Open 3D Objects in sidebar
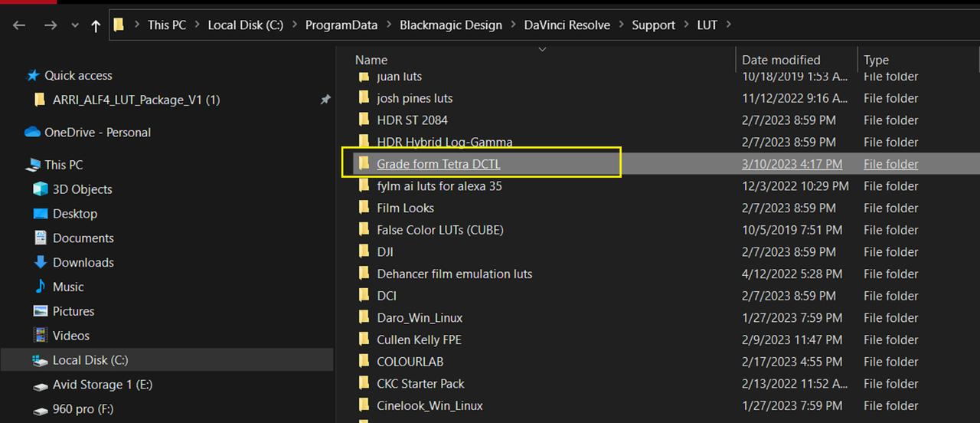The image size is (980, 423). point(82,189)
